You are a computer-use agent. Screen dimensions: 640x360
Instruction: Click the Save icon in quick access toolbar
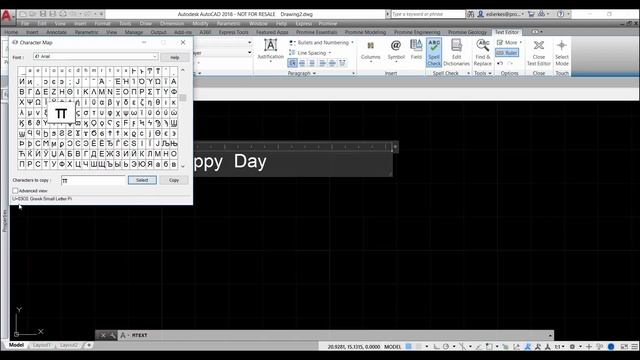click(x=43, y=14)
